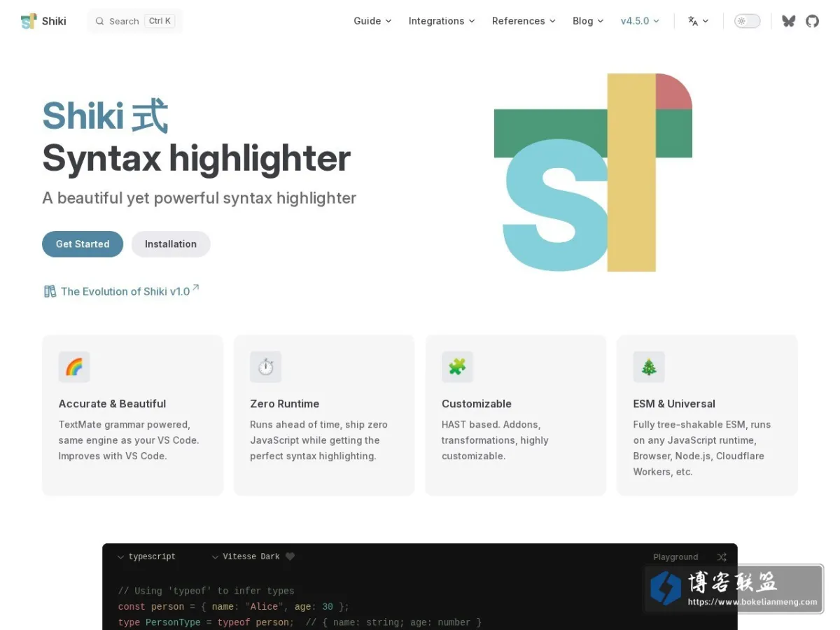This screenshot has width=840, height=630.
Task: Expand the Guide navigation menu
Action: tap(372, 21)
